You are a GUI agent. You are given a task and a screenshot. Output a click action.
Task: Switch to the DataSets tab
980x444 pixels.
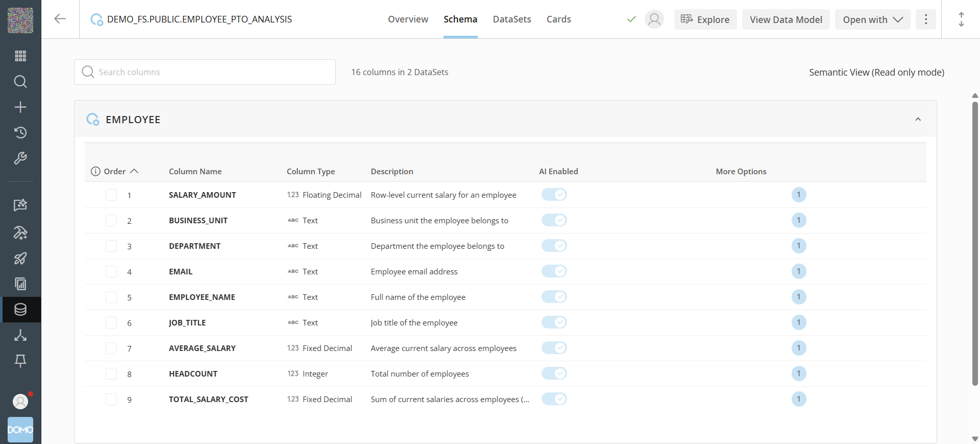512,19
